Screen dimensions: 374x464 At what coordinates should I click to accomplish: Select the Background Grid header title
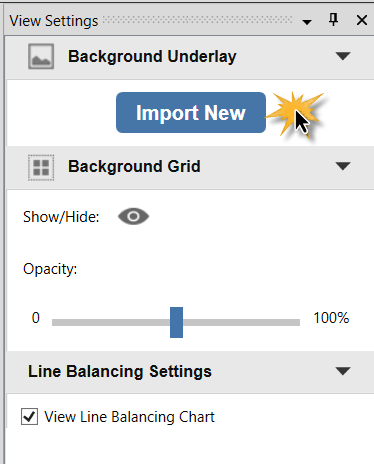click(134, 166)
